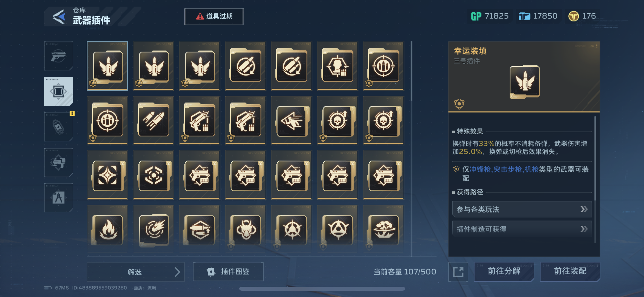Open the compass tools sidebar tab
Image resolution: width=644 pixels, height=297 pixels.
pyautogui.click(x=58, y=198)
